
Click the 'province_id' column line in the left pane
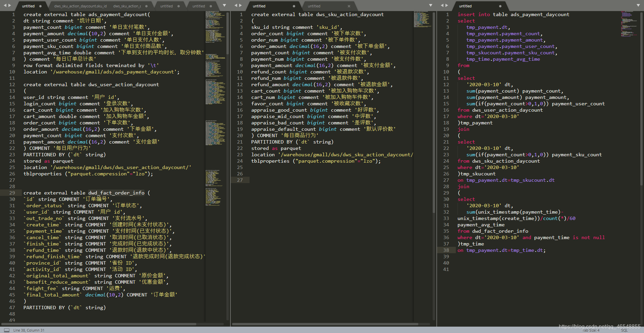[80, 263]
